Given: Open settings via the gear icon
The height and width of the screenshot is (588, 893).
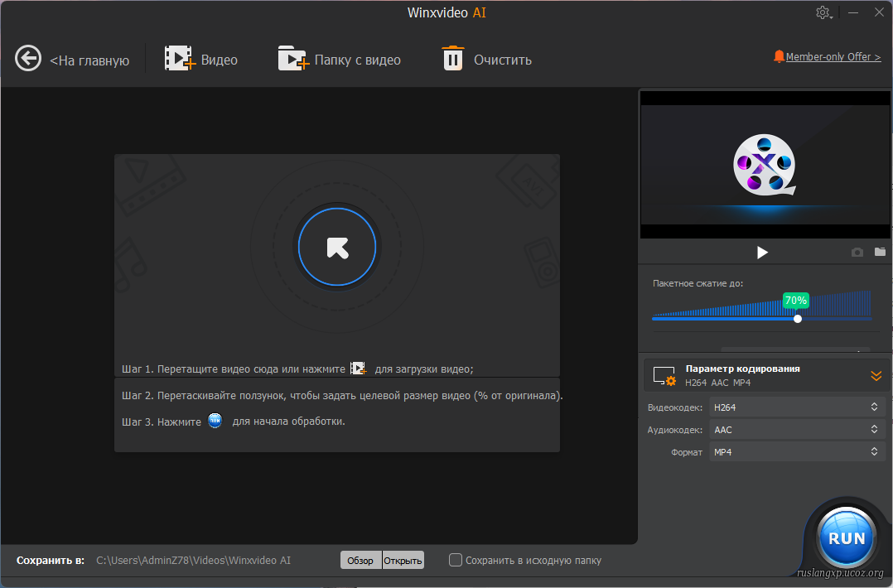Looking at the screenshot, I should 823,12.
